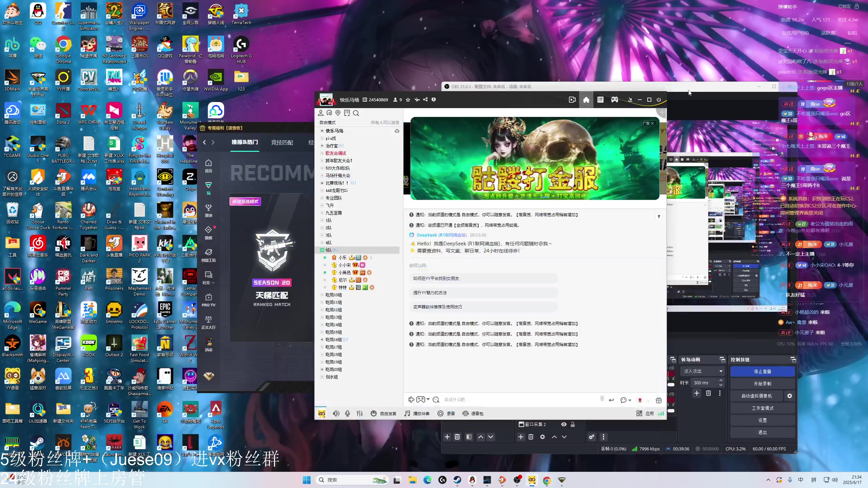Click the Windows Start button
Image resolution: width=868 pixels, height=488 pixels.
[x=307, y=480]
